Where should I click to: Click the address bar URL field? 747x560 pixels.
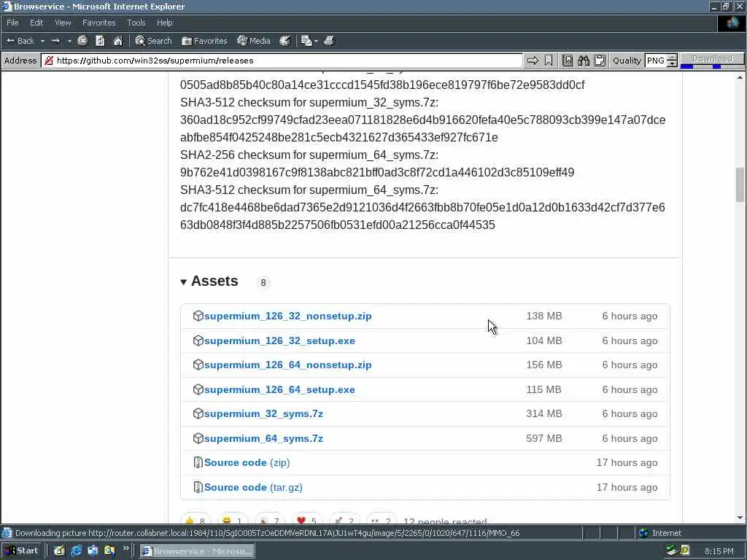[282, 61]
